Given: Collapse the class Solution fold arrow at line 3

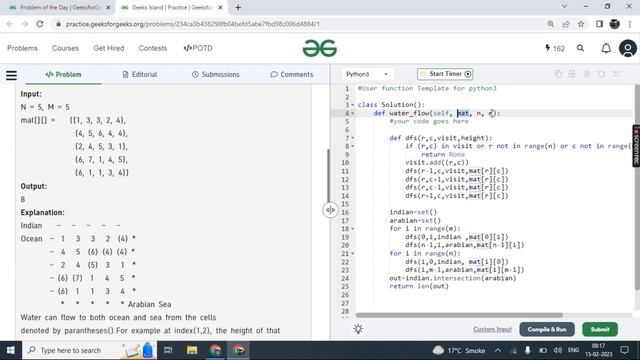Looking at the screenshot, I should coord(353,105).
